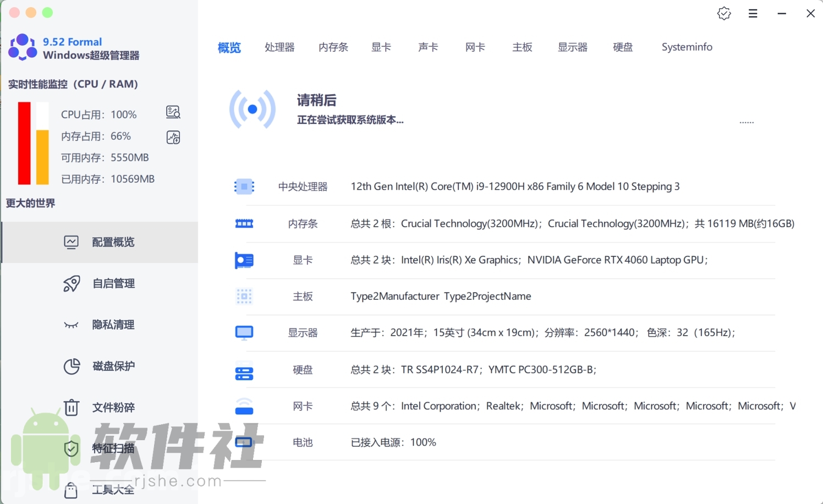823x504 pixels.
Task: Open the 硬盘 tab
Action: [x=622, y=47]
